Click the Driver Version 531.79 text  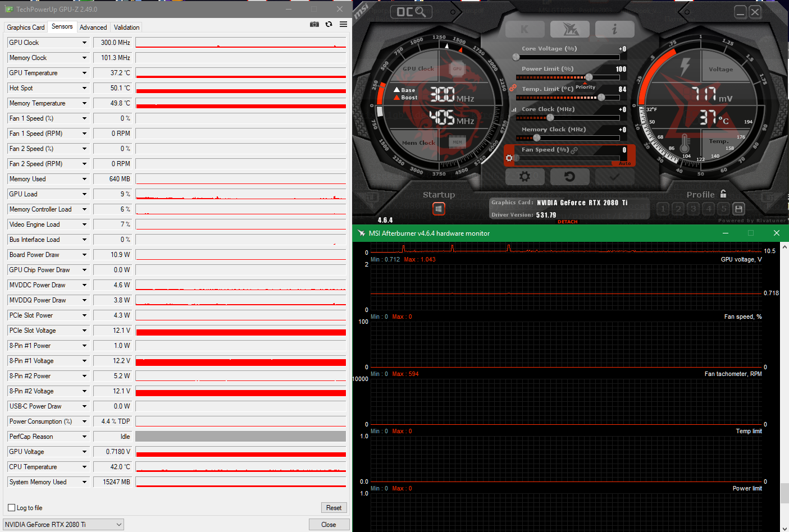click(x=524, y=215)
